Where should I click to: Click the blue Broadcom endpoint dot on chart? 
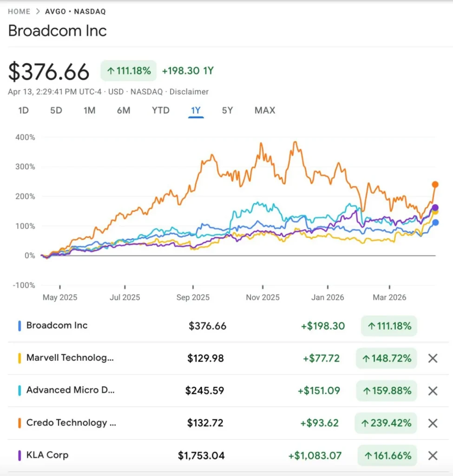(x=435, y=223)
